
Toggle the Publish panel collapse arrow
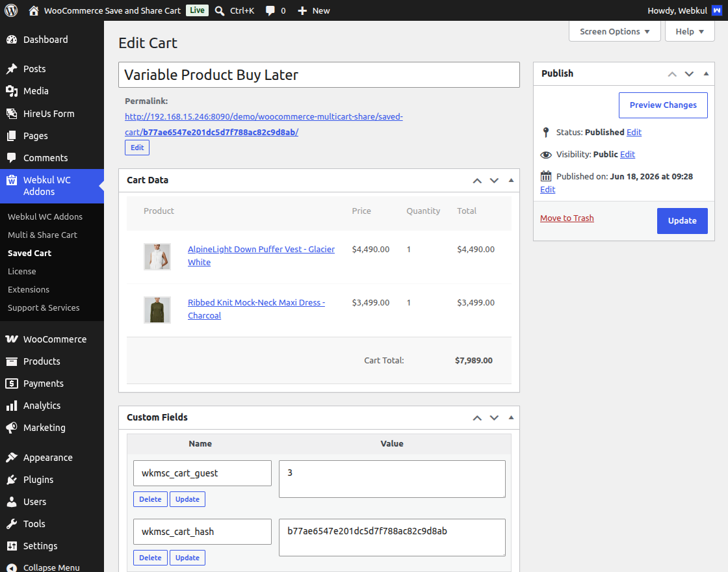tap(706, 73)
